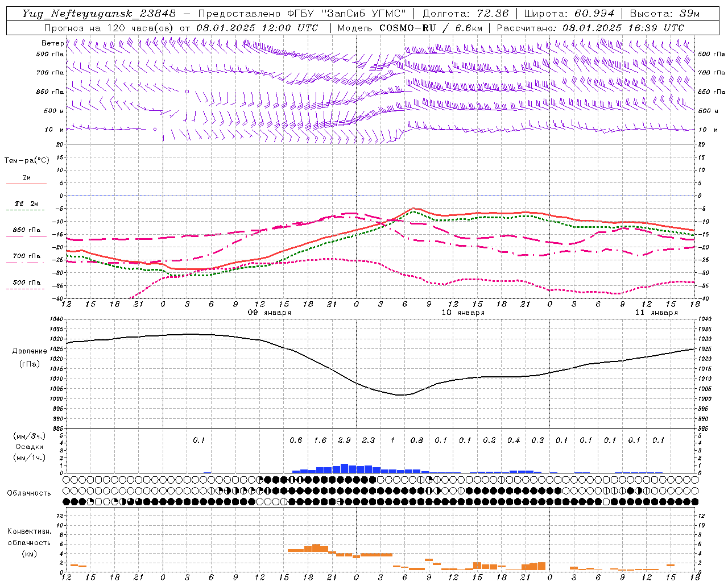The width and height of the screenshot is (728, 582).
Task: Click the Конвективн. облачность (км) label
Action: click(29, 542)
